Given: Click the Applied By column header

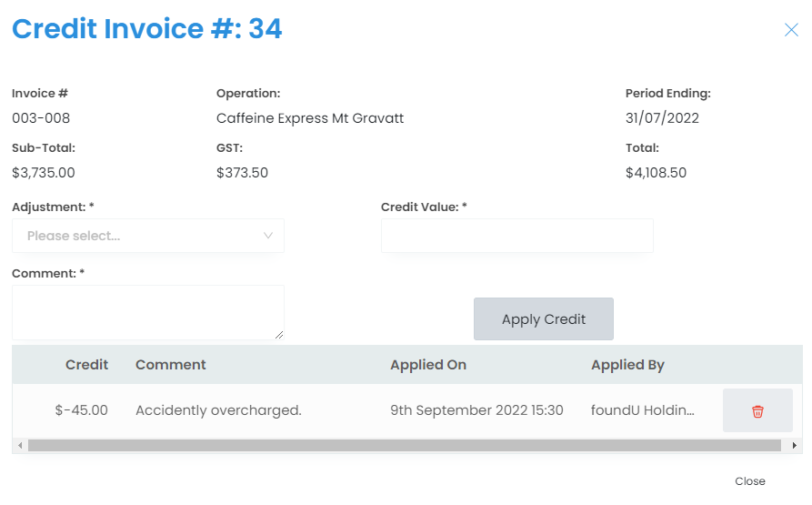Looking at the screenshot, I should tap(627, 365).
